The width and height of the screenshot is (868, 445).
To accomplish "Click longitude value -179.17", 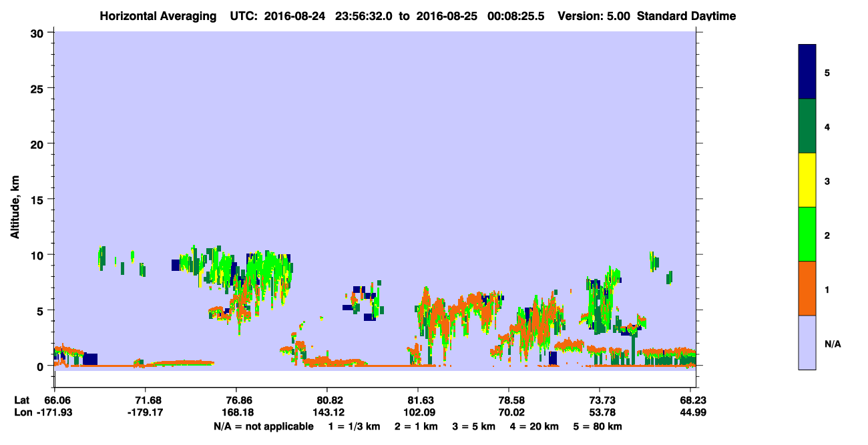I will [146, 412].
